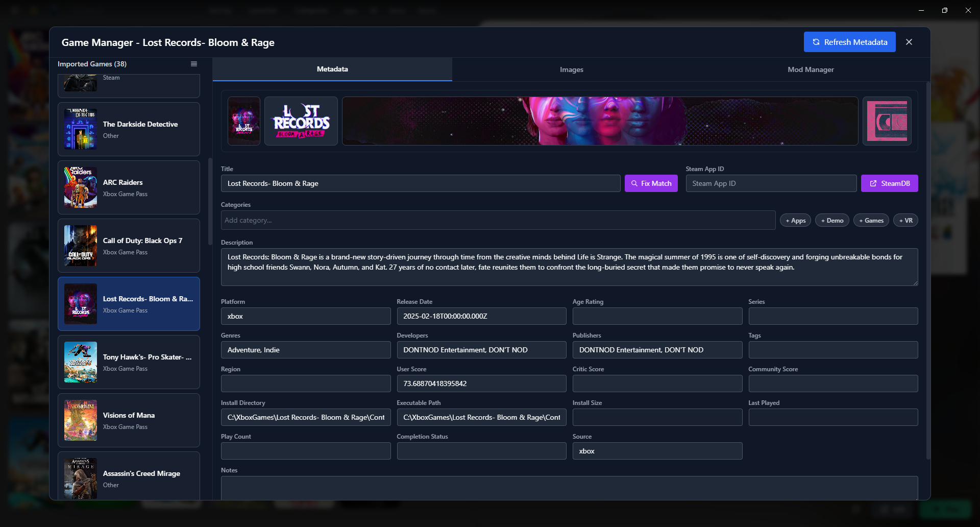
Task: Open the Mod Manager tab
Action: [x=810, y=69]
